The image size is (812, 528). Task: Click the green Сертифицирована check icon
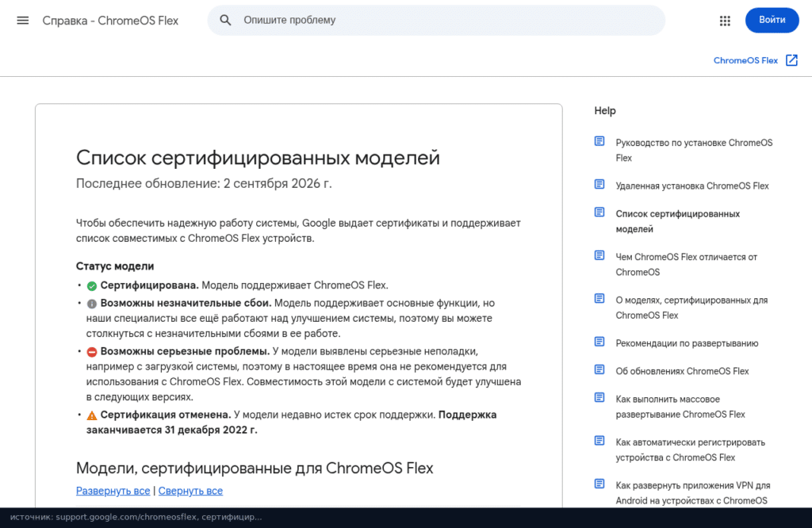(x=92, y=285)
